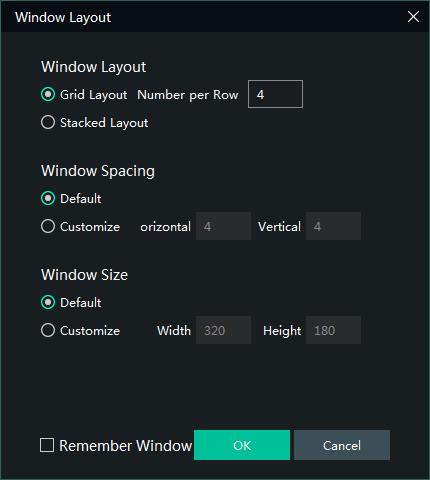
Task: Click the Window Size section heading
Action: click(84, 275)
